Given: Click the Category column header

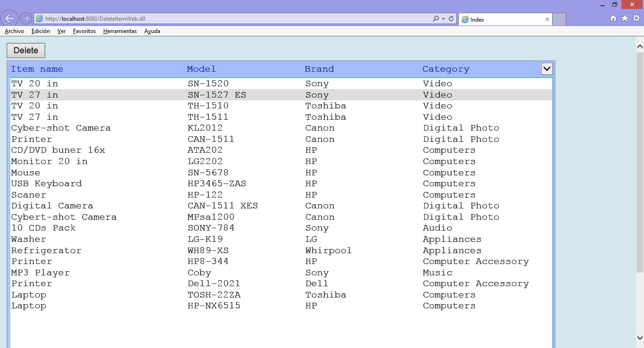Looking at the screenshot, I should point(446,69).
